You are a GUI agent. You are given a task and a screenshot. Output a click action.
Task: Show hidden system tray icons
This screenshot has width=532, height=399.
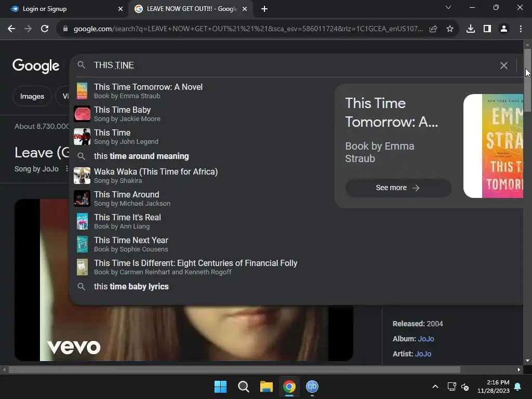435,387
